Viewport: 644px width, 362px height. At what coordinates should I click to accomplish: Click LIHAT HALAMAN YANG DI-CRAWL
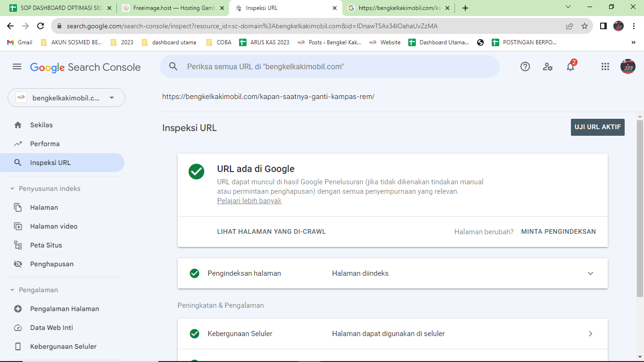click(x=272, y=231)
